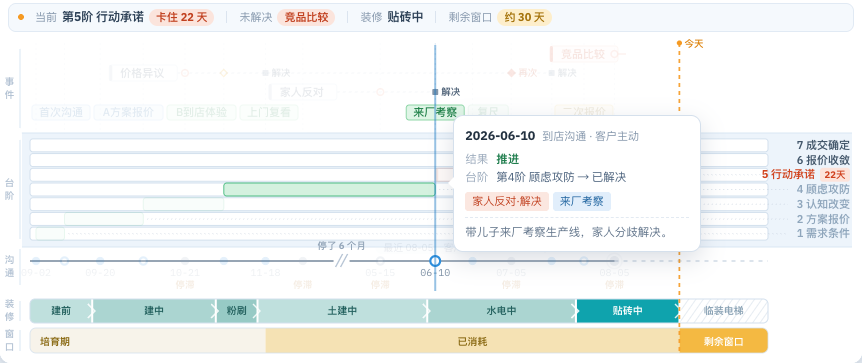Click the 推进 result value in tooltip
The image size is (862, 363).
pos(507,160)
